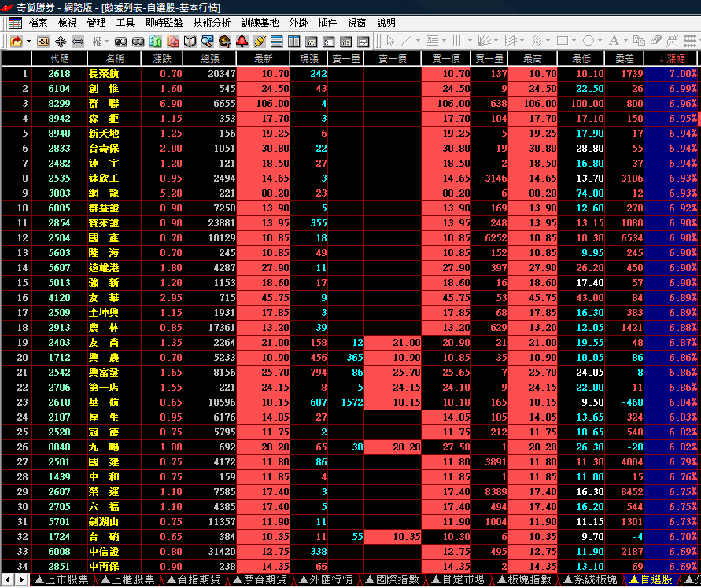
Task: Select the diagonal line drawing tool
Action: (407, 41)
